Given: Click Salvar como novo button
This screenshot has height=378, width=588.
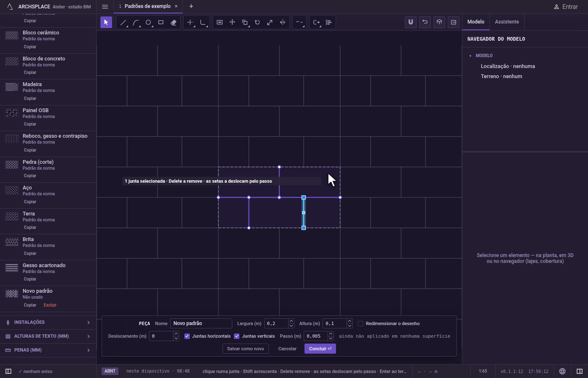Looking at the screenshot, I should pyautogui.click(x=246, y=349).
